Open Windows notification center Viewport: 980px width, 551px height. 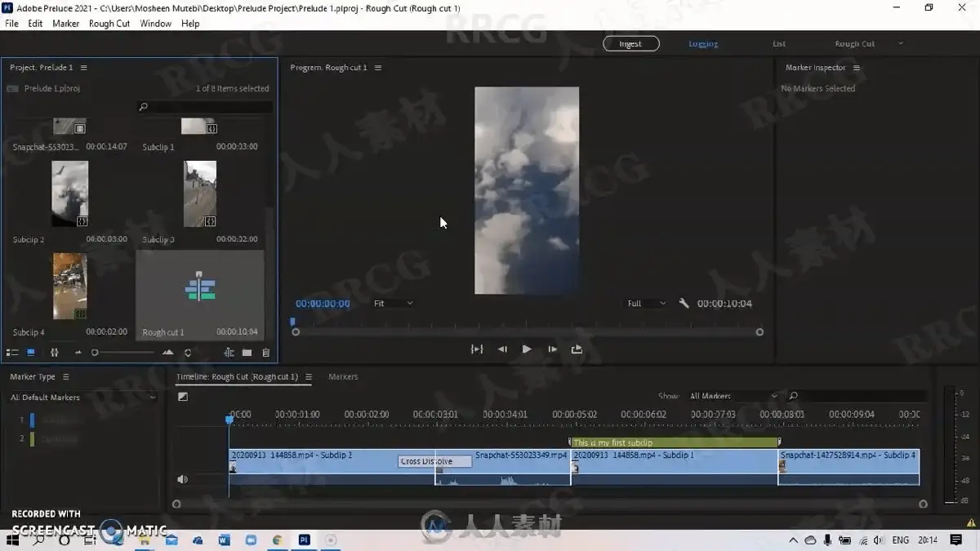[956, 540]
